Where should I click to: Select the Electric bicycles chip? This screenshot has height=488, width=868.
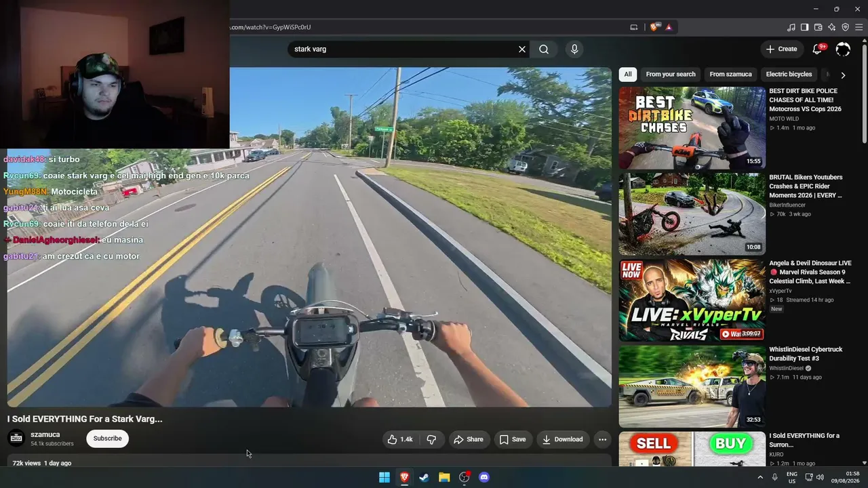coord(789,75)
